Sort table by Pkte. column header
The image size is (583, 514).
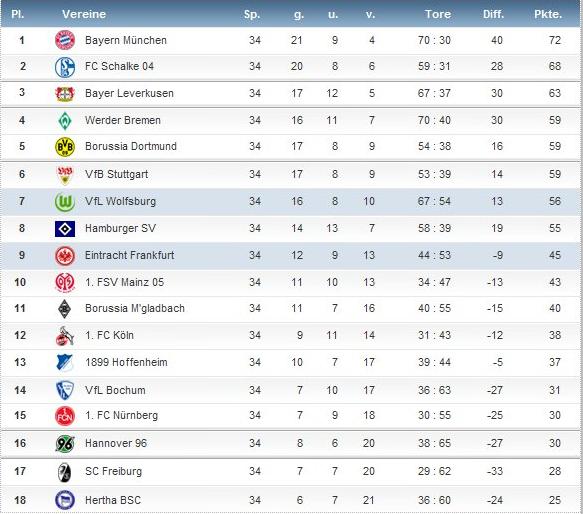[548, 14]
